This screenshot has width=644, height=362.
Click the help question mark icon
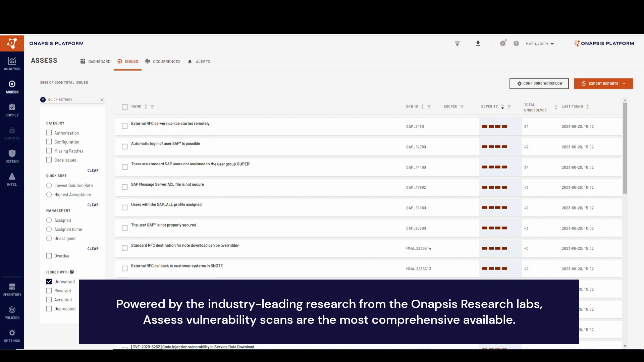pos(516,44)
